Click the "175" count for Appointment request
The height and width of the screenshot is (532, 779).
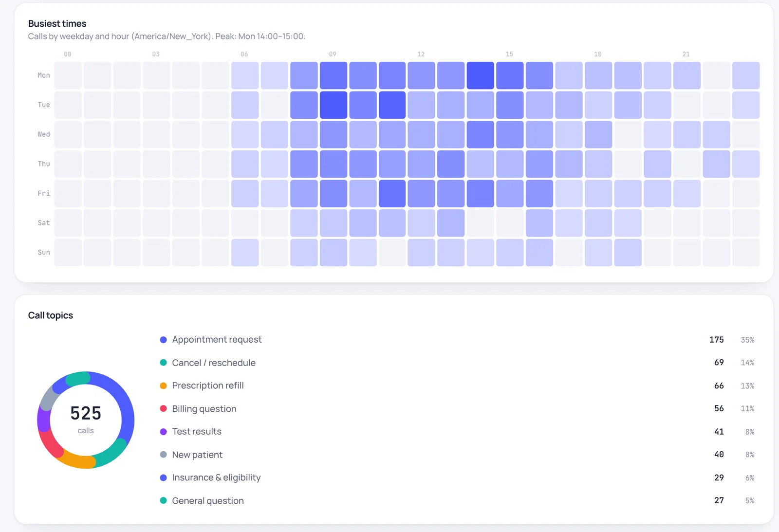pos(716,340)
